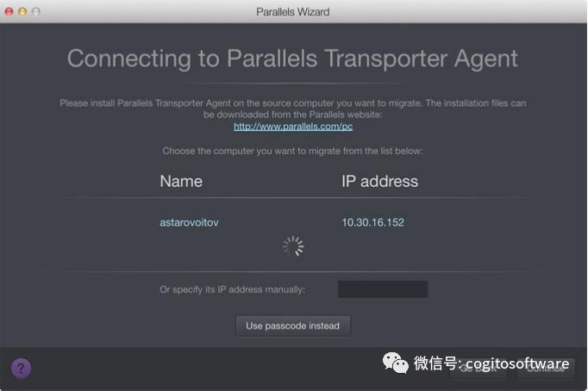Choose the Use passcode instead button
588x391 pixels.
[x=293, y=326]
